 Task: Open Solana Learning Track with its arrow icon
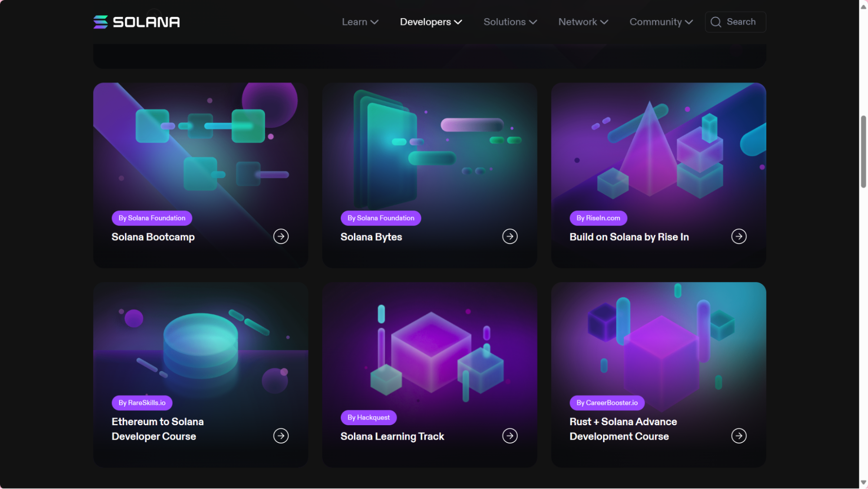(510, 436)
